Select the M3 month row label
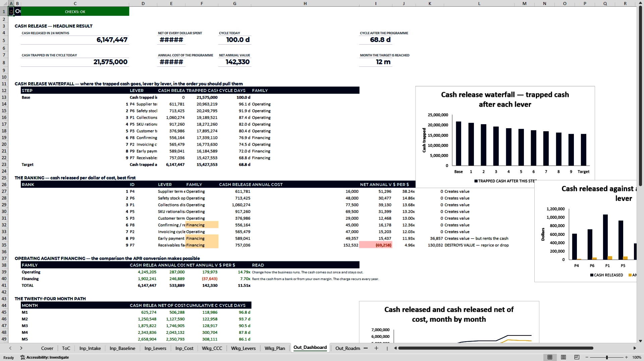This screenshot has height=361, width=644. [x=75, y=325]
